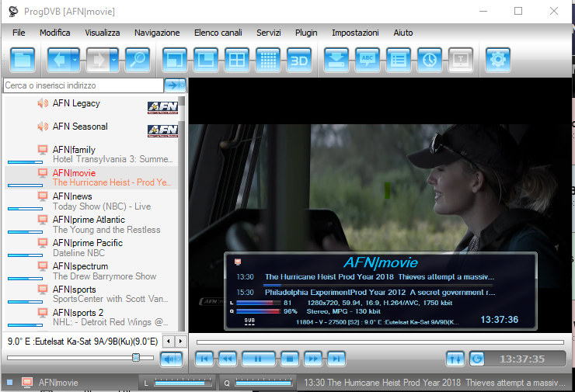Click the second window layout icon
575x392 pixels.
point(206,60)
